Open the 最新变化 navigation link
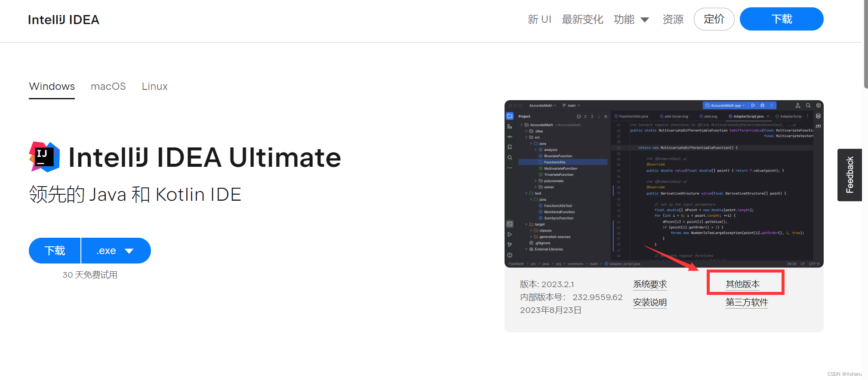This screenshot has height=380, width=868. click(x=582, y=19)
